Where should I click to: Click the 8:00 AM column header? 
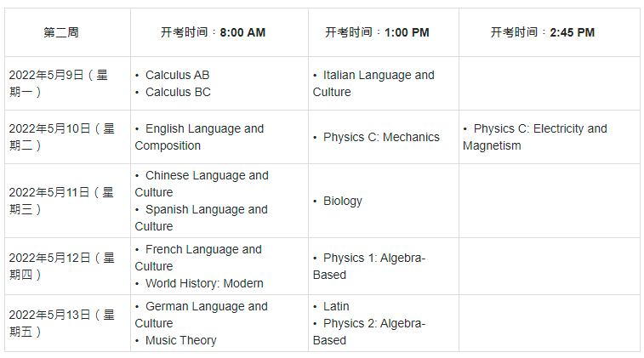pyautogui.click(x=213, y=32)
